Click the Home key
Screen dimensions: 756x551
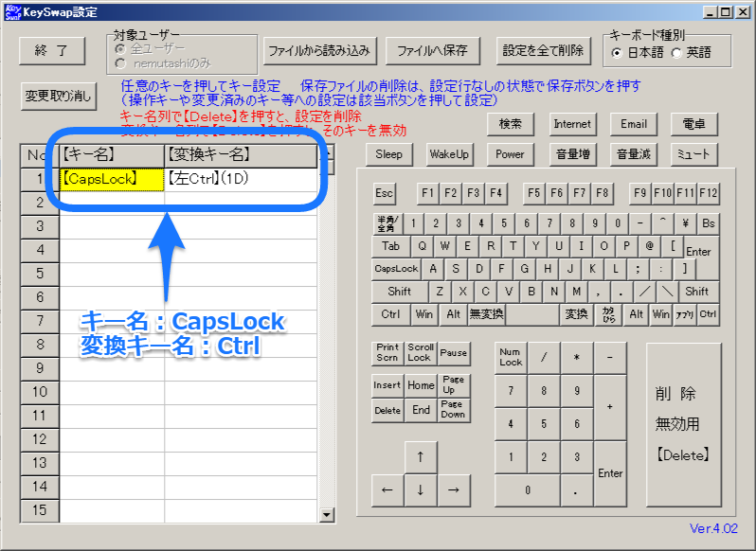(x=421, y=386)
